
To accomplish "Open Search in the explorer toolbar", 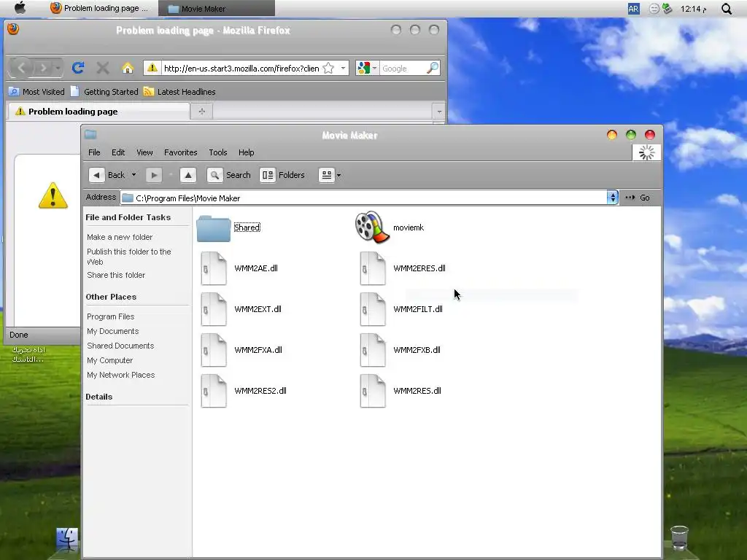I will click(229, 175).
